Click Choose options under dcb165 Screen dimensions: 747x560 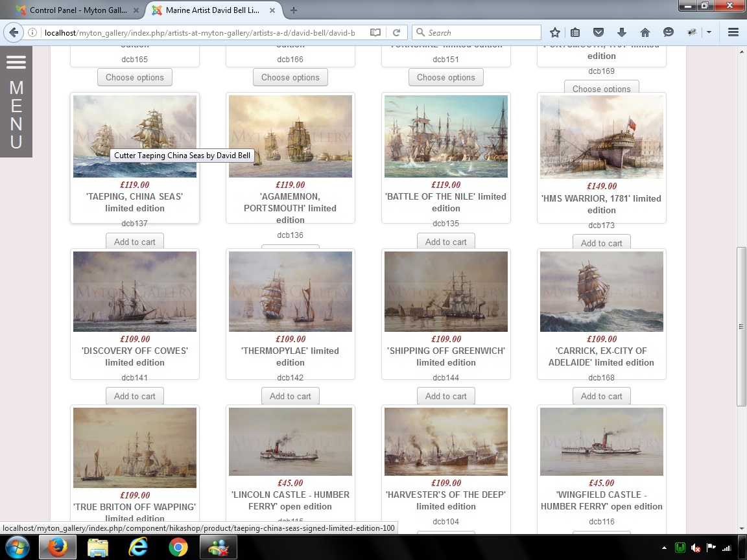coord(135,77)
